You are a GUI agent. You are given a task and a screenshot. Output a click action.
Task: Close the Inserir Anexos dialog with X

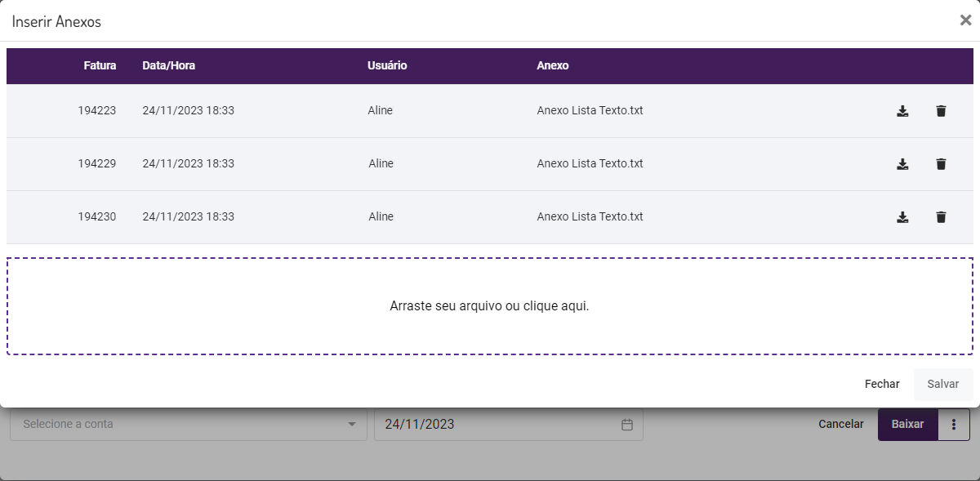965,20
